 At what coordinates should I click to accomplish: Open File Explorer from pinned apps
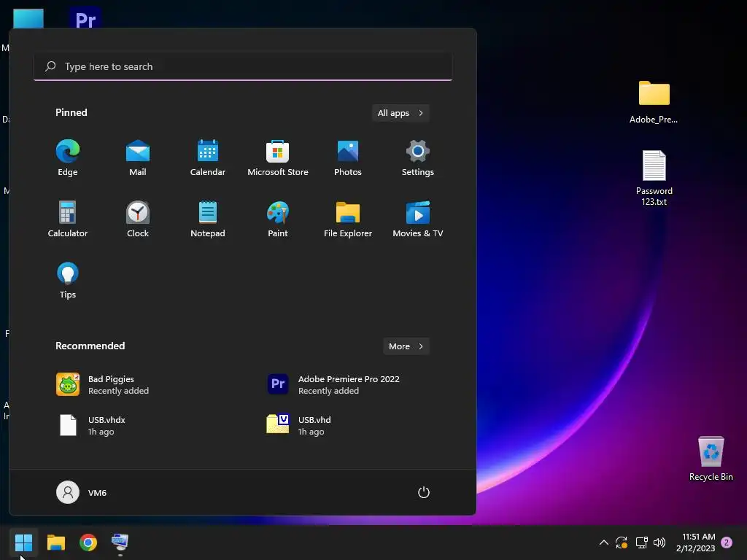348,219
